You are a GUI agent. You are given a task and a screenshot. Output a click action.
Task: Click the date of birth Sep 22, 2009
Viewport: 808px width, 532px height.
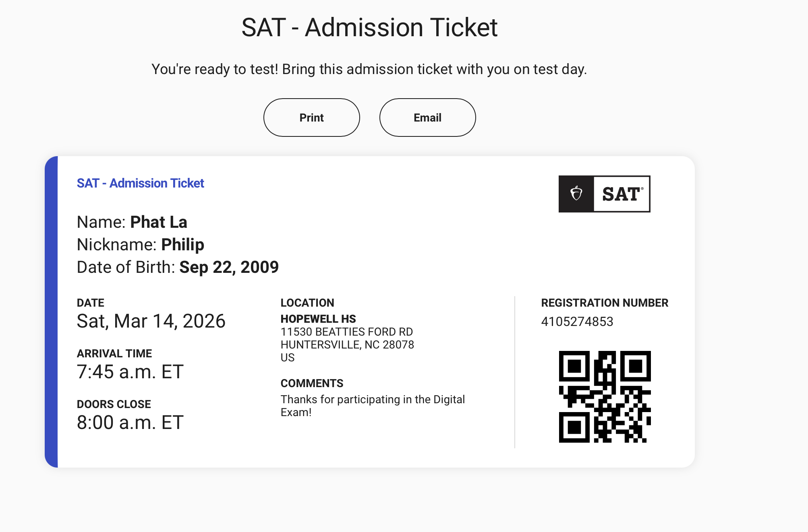229,267
